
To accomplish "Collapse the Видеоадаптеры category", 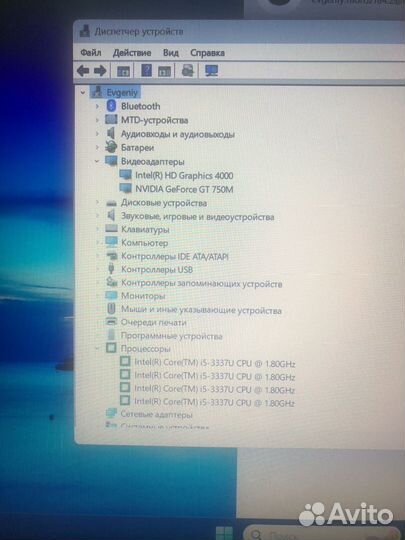I will click(x=97, y=161).
